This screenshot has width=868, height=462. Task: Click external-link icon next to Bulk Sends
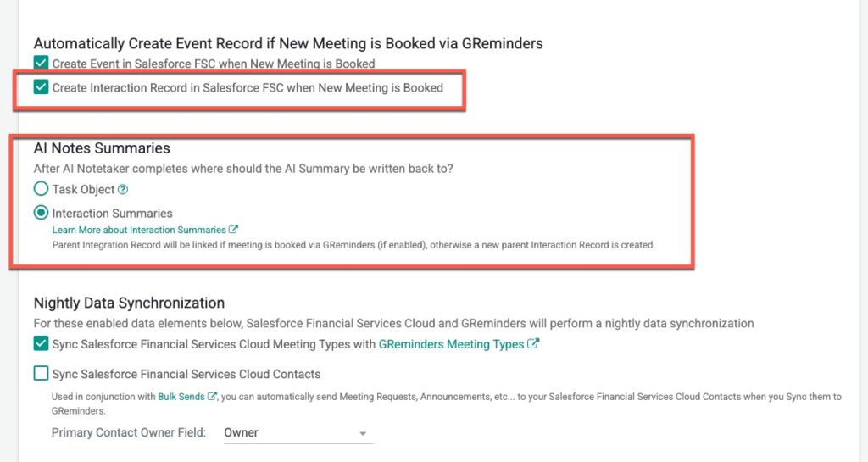coord(213,396)
